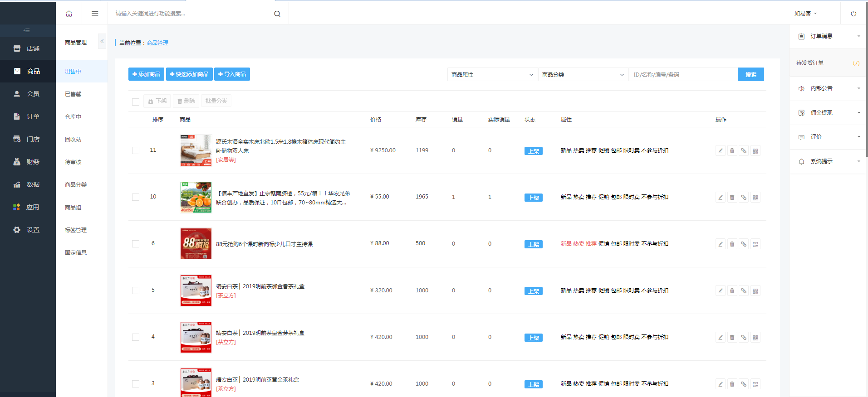Copy link icon for the 源氏木语 bed product
This screenshot has height=397, width=868.
744,151
